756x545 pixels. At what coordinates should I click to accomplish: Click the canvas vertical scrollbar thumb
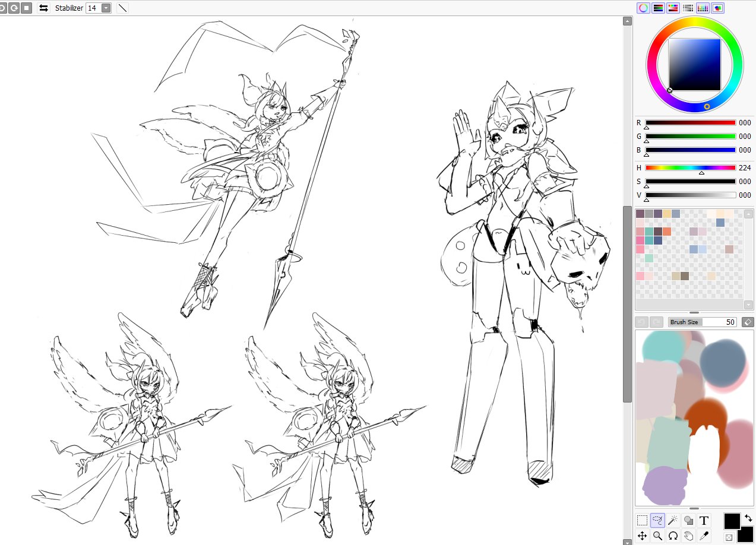(x=627, y=304)
